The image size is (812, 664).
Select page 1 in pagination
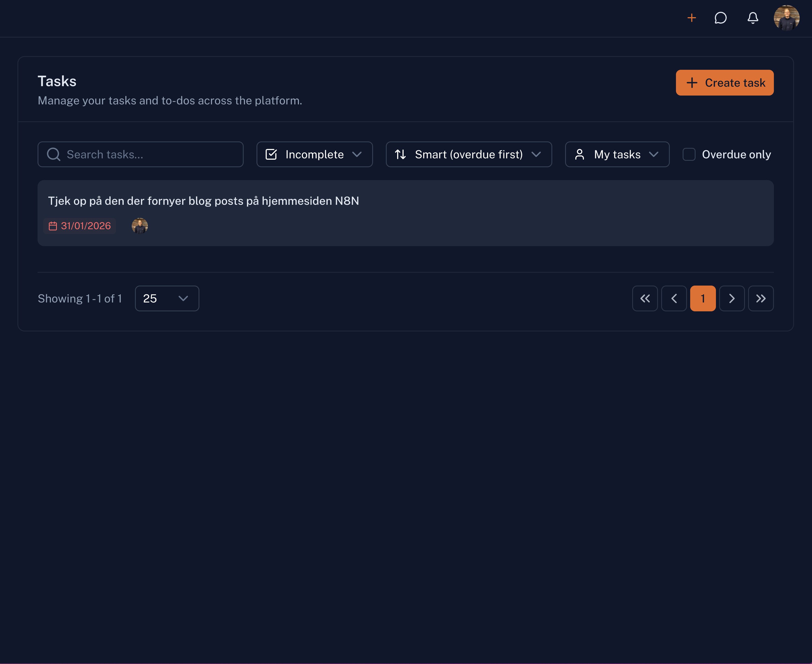click(x=703, y=298)
